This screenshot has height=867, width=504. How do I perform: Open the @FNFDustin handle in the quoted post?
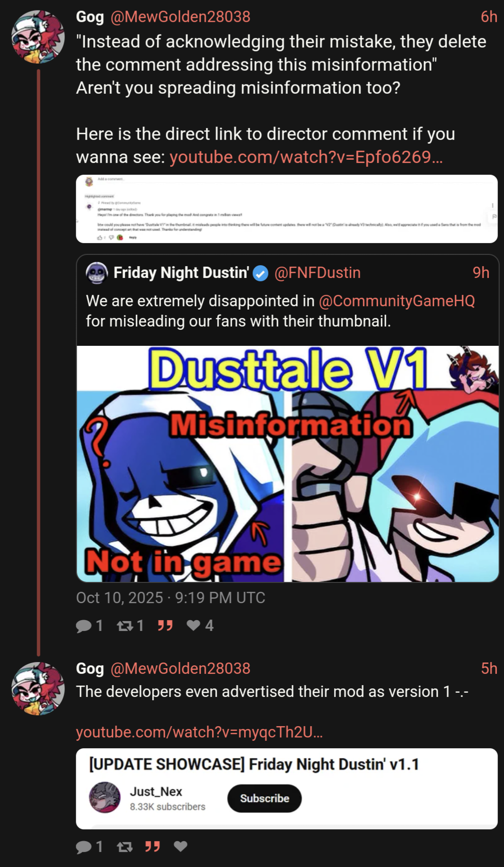317,273
